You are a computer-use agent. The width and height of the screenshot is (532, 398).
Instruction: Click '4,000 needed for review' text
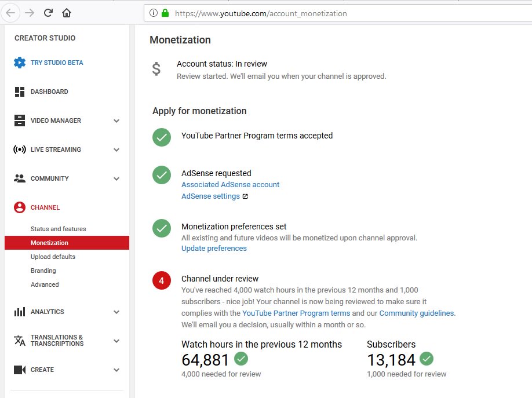(221, 374)
